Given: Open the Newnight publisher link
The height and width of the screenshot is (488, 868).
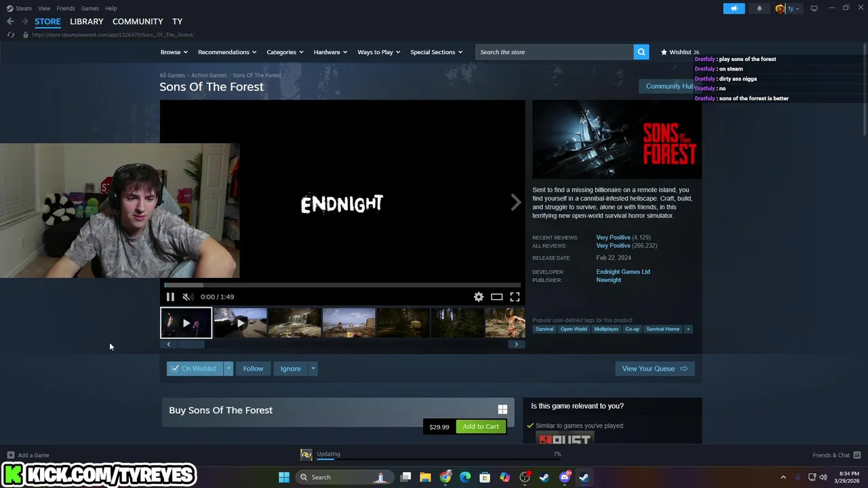Looking at the screenshot, I should tap(608, 280).
